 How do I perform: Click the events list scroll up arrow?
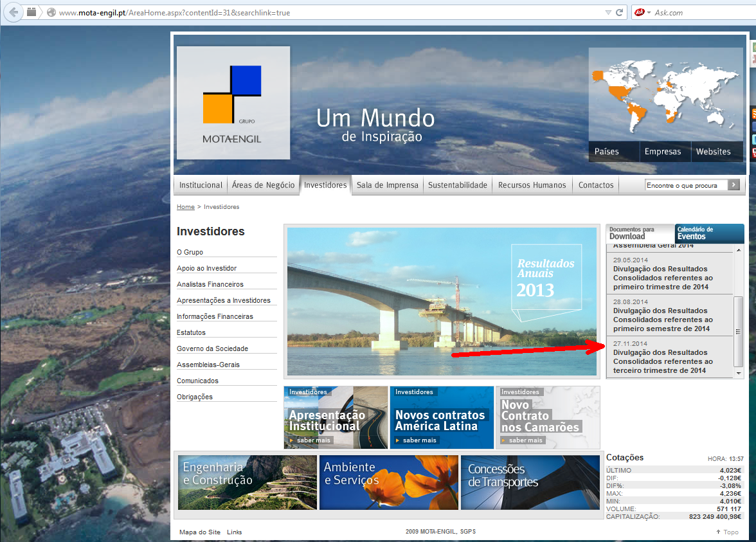(x=739, y=249)
